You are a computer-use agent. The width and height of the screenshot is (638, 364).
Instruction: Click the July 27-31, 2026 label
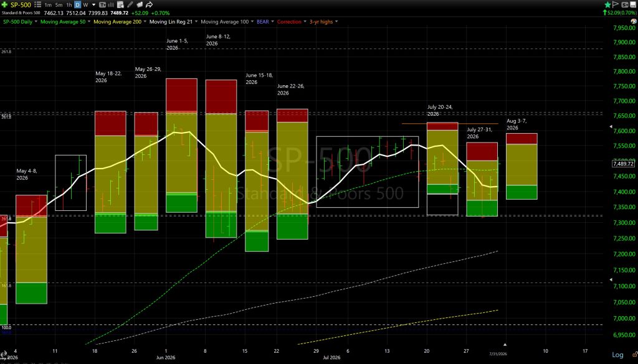[x=479, y=133]
